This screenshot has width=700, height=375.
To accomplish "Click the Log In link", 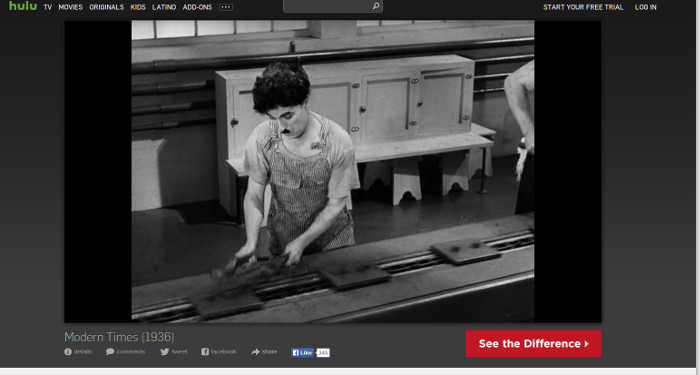I will pos(646,7).
